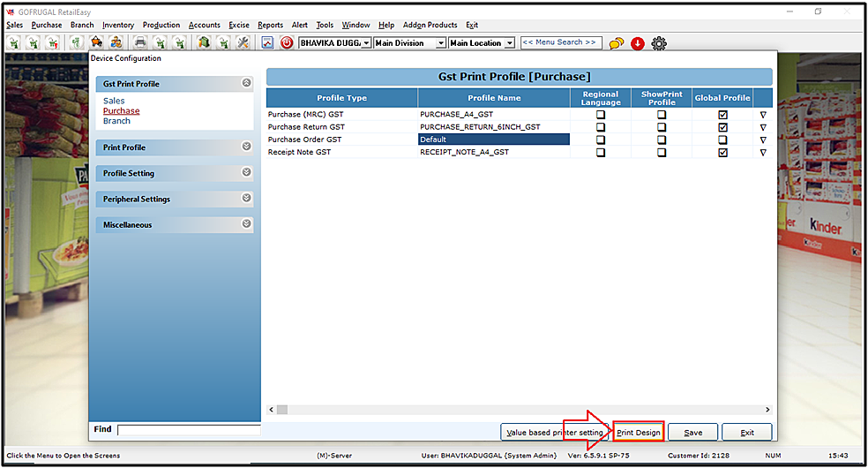Toggle ShowPrint Profile for Purchase (MRC) GST
Screen dimensions: 868x468
tap(662, 115)
